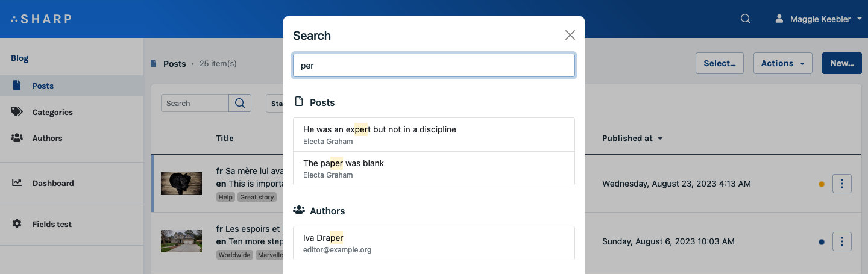
Task: Sort by the Published at column arrow
Action: tap(660, 139)
